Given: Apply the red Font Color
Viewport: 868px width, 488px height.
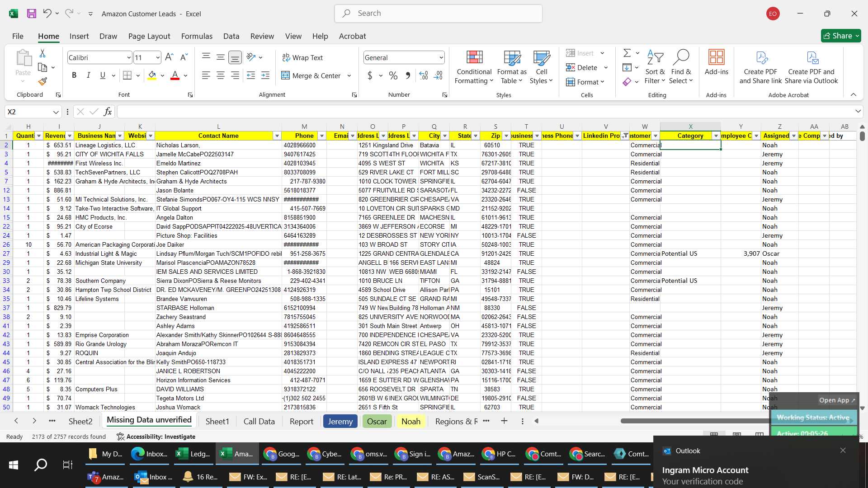Looking at the screenshot, I should tap(175, 75).
